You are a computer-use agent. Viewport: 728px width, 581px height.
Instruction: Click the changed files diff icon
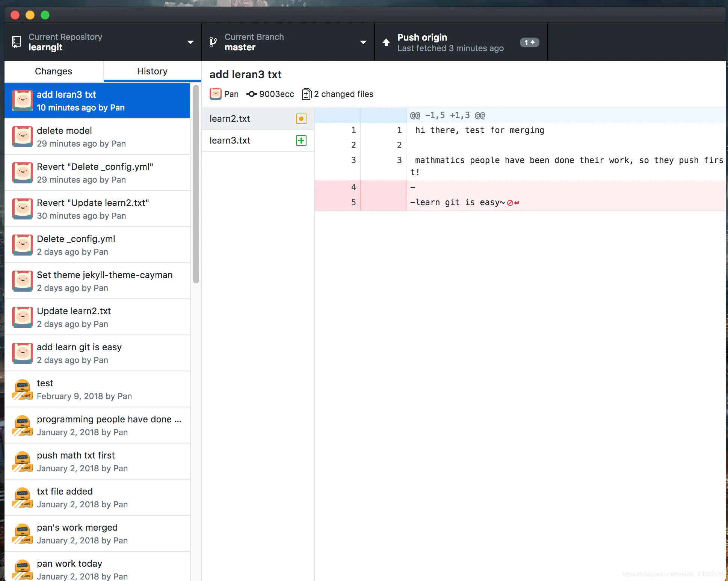point(307,94)
